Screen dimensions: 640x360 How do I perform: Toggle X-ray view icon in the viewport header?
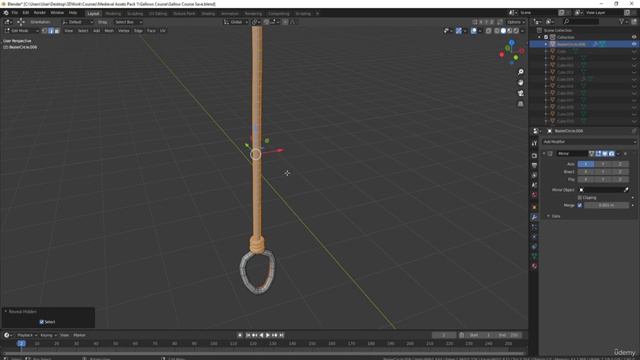coord(489,31)
